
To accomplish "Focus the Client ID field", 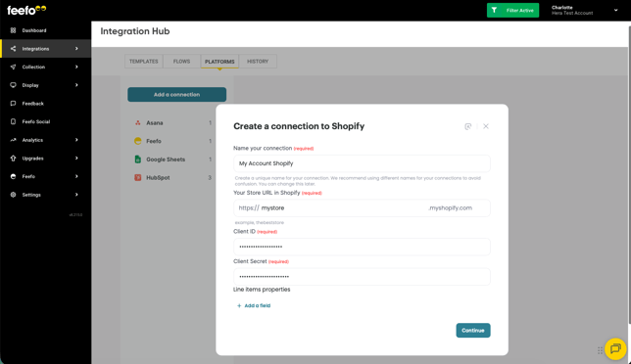I will pyautogui.click(x=362, y=247).
